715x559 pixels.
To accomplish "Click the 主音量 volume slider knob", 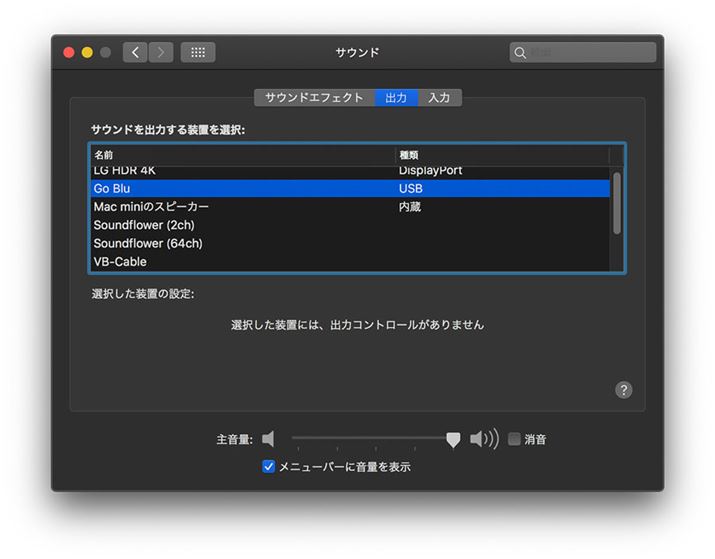I will [x=453, y=440].
